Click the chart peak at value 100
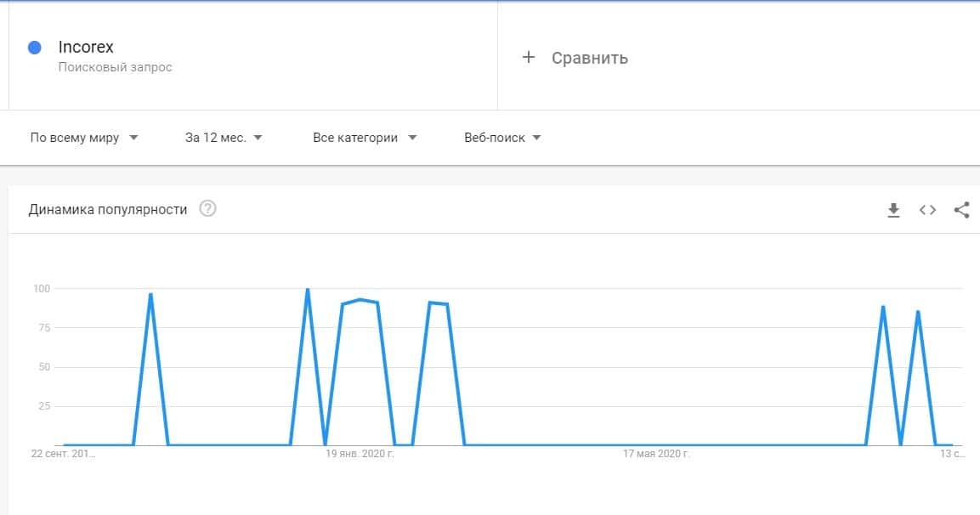Screen dimensions: 980x515 click(307, 290)
